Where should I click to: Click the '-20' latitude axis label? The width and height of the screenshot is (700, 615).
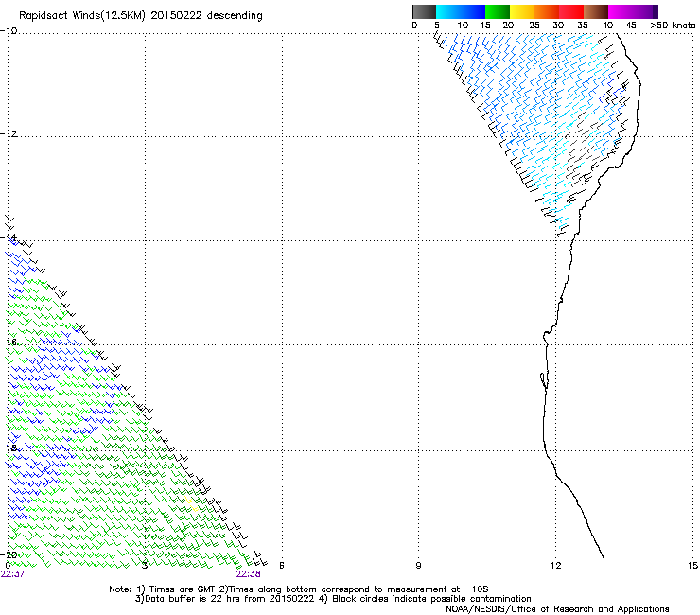click(9, 554)
